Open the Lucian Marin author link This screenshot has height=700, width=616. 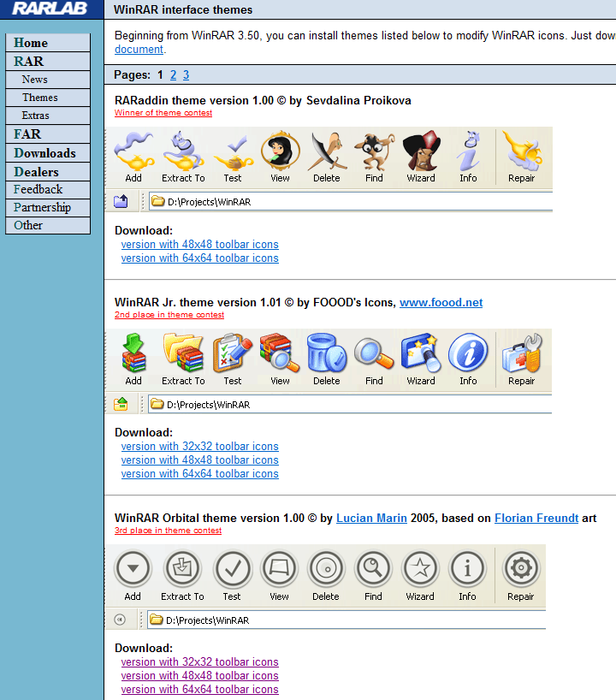coord(371,518)
